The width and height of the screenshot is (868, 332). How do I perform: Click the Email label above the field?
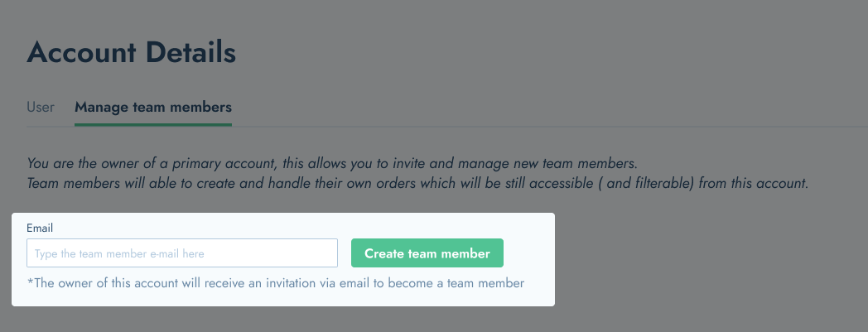(40, 228)
